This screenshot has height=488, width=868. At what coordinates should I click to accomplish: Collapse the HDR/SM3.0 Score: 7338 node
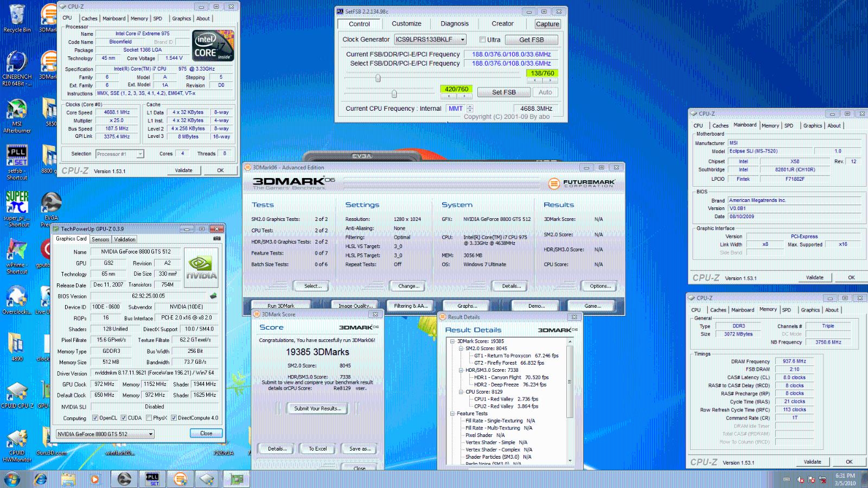461,370
